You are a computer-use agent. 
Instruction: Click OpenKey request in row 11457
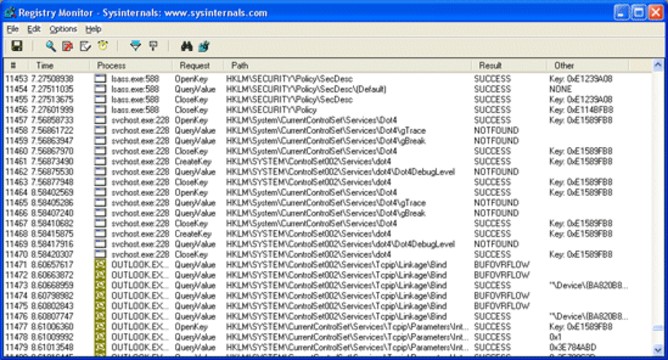coord(191,120)
